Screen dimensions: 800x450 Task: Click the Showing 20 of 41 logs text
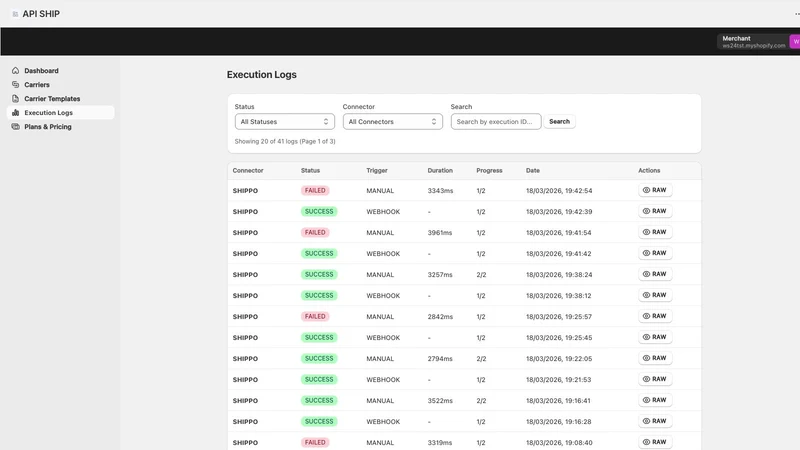pyautogui.click(x=285, y=141)
